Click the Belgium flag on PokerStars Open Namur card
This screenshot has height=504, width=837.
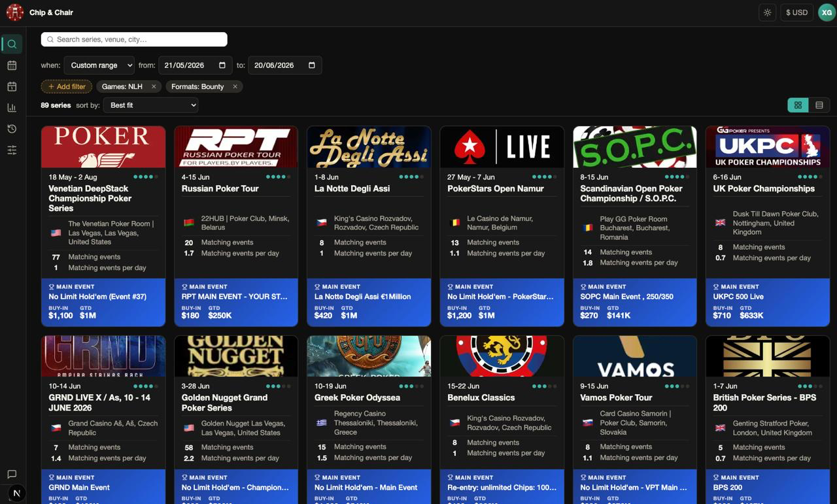coord(454,223)
